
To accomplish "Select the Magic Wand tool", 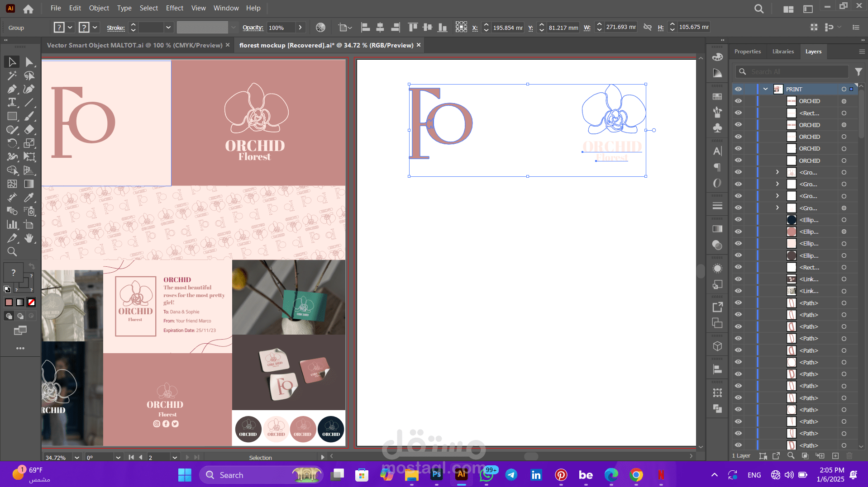I will (x=12, y=76).
